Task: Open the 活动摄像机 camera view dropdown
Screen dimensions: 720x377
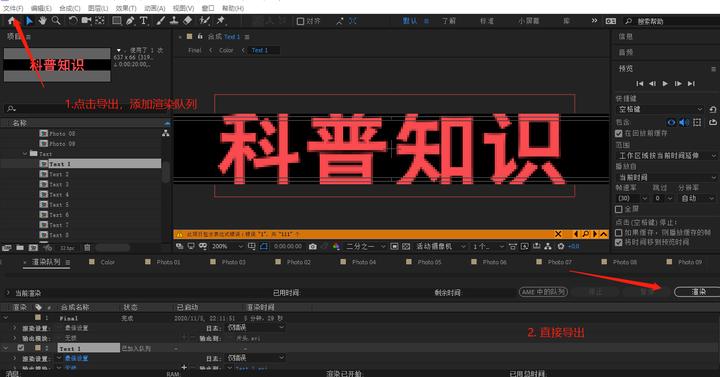Action: click(441, 247)
